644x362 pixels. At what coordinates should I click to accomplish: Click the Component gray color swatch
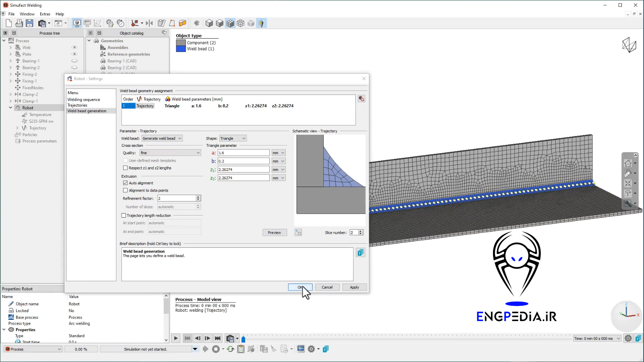[x=181, y=43]
